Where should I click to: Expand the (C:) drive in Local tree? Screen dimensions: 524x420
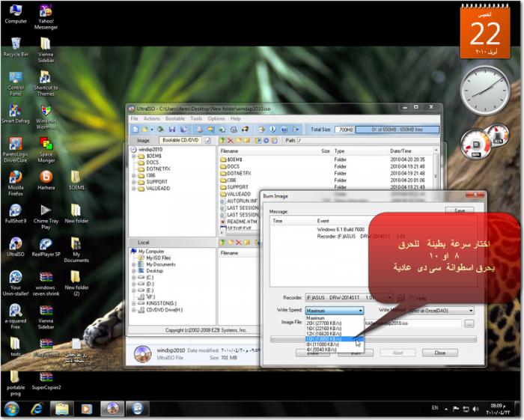(x=134, y=277)
